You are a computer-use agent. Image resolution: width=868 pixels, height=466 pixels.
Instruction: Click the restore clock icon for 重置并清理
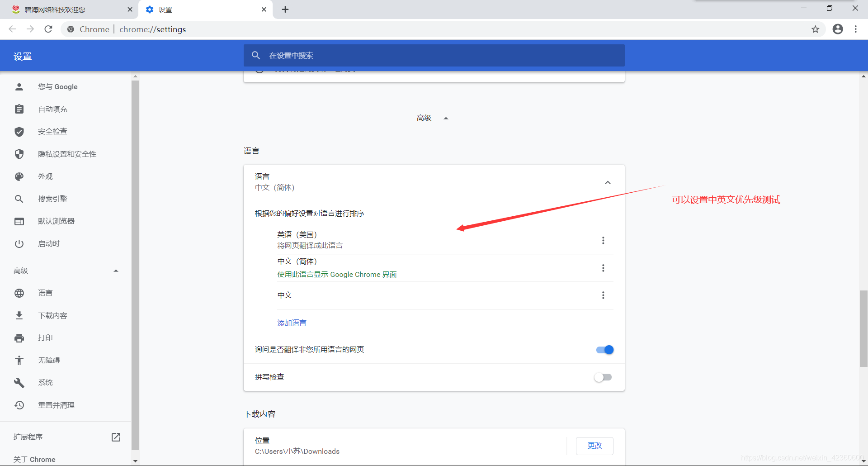click(x=19, y=405)
